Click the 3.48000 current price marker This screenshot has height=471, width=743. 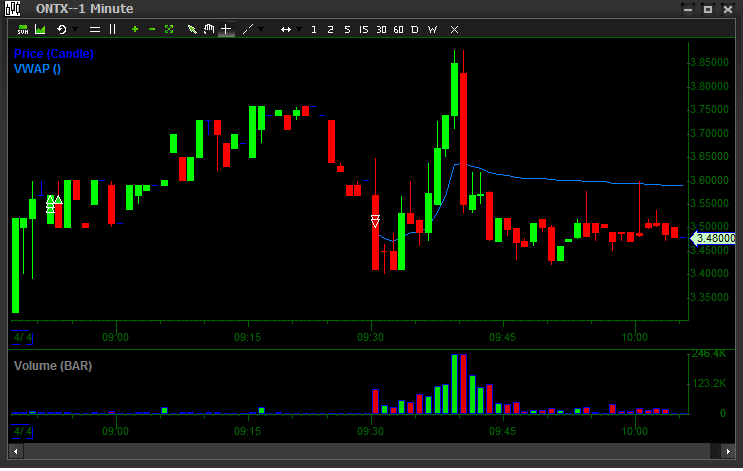pyautogui.click(x=713, y=238)
